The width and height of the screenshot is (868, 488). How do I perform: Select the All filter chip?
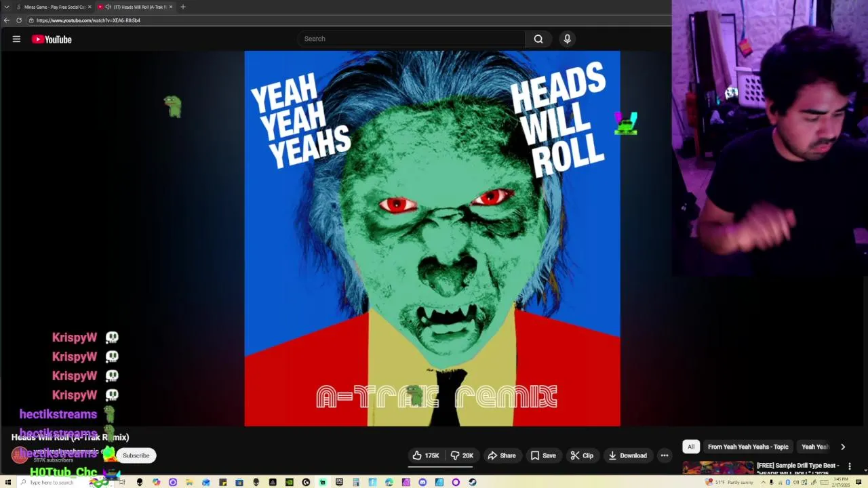point(691,447)
